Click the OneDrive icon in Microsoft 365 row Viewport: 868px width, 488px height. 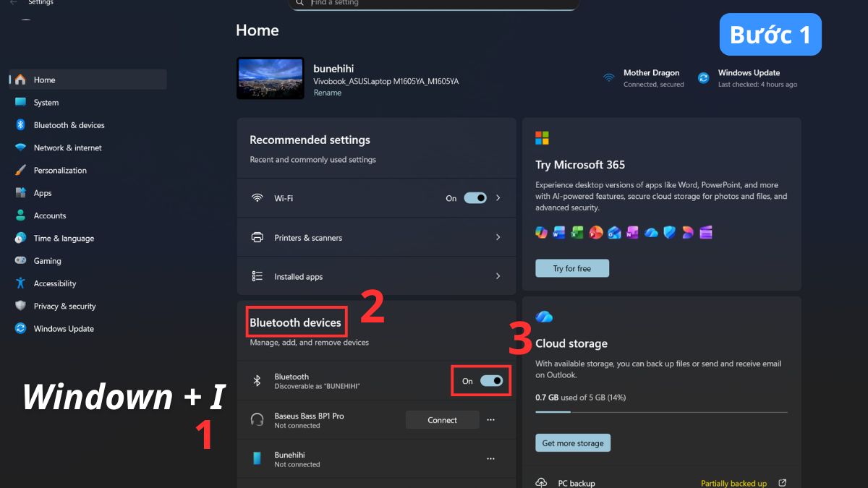point(651,232)
